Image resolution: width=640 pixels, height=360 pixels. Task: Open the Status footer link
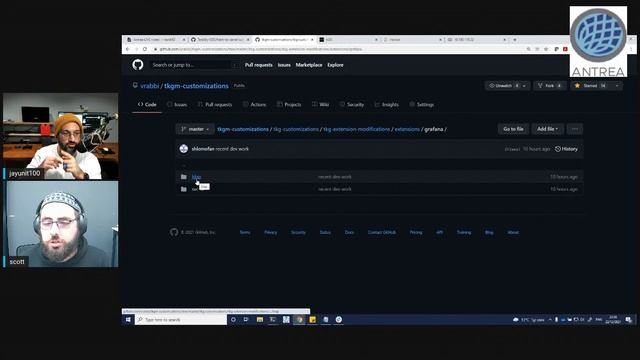(325, 232)
